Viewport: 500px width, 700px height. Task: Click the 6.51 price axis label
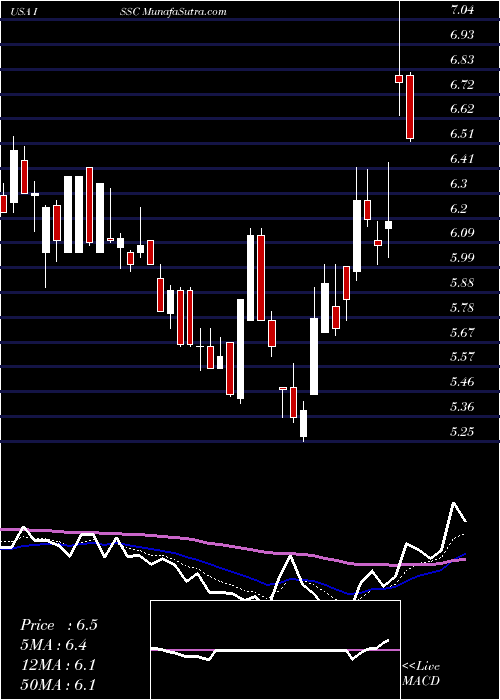[462, 134]
